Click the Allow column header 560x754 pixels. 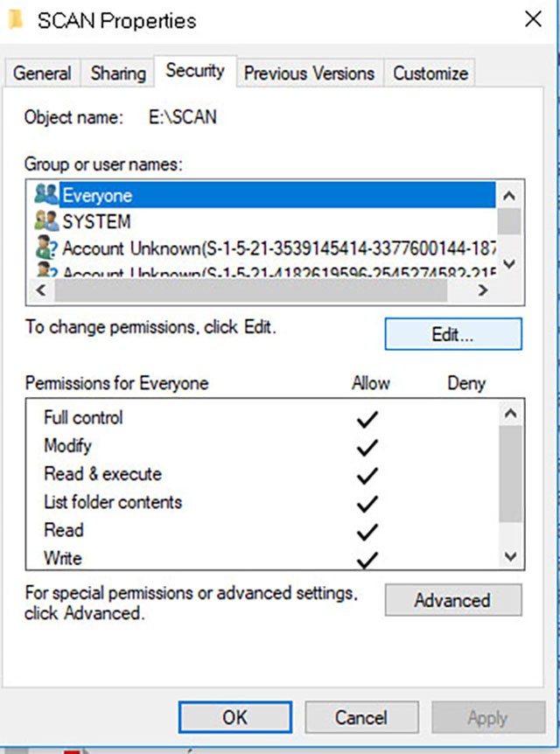(x=370, y=383)
